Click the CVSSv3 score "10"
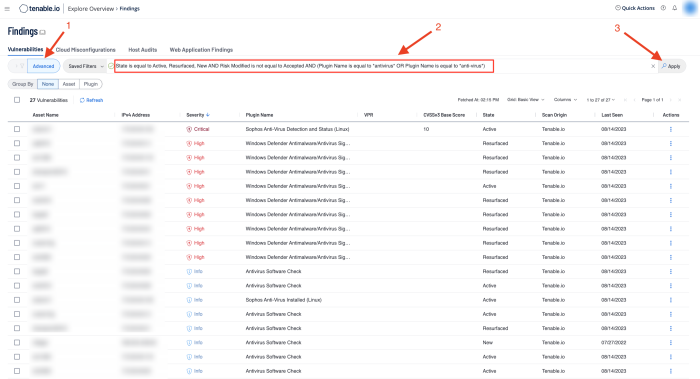This screenshot has width=700, height=379. [x=426, y=129]
